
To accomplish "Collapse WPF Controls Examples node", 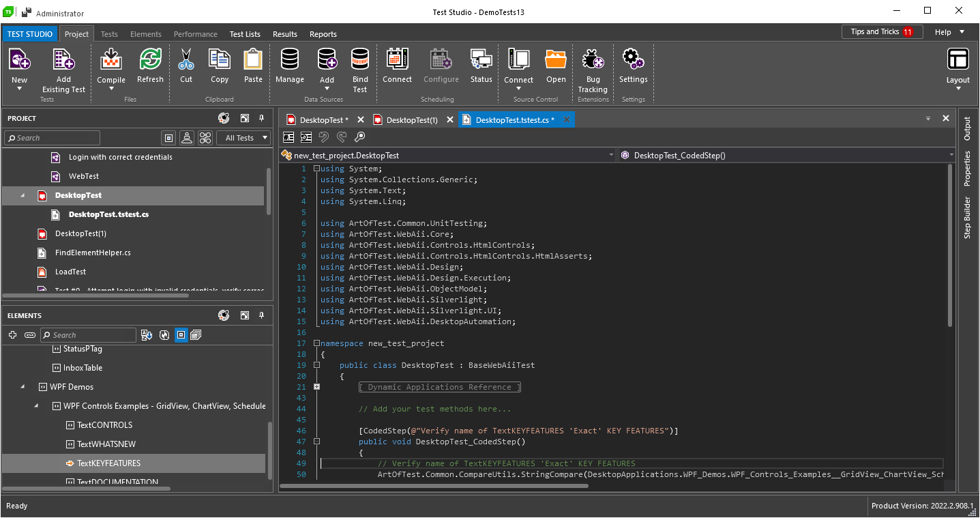I will point(37,406).
